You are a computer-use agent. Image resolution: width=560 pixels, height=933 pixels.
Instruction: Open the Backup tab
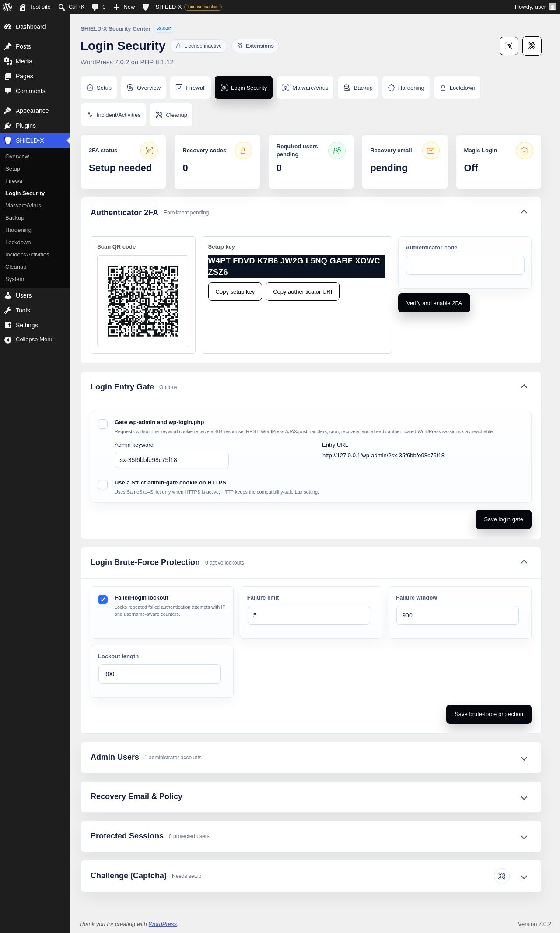tap(358, 88)
